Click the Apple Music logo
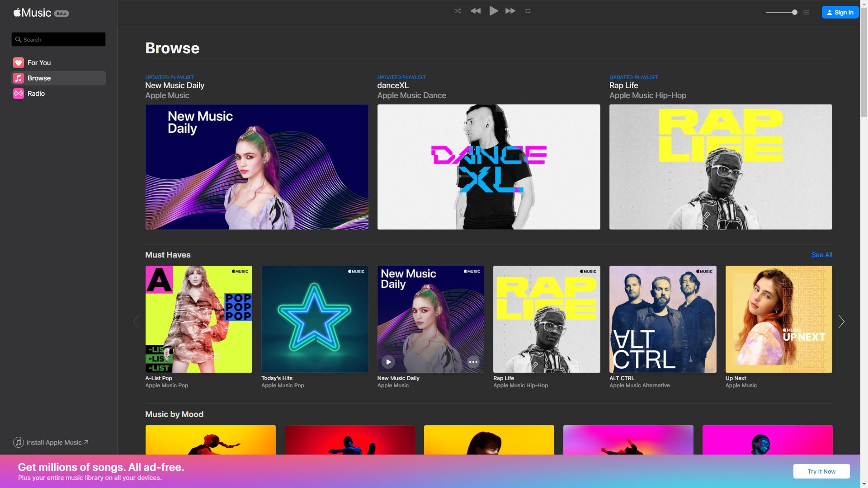The height and width of the screenshot is (488, 868). click(x=32, y=13)
